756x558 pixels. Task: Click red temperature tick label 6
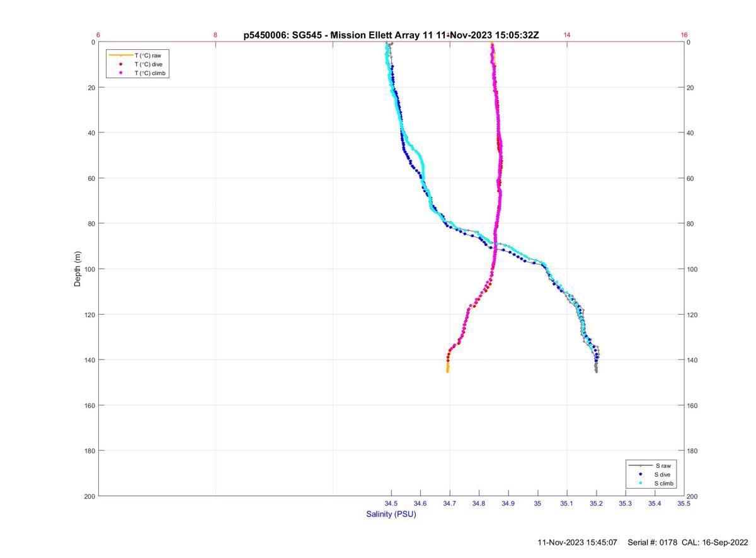[99, 35]
